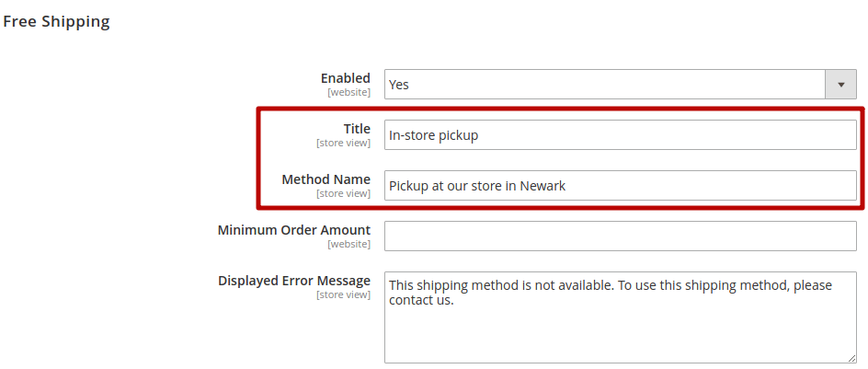
Task: Place cursor on the word Newark in Method Name
Action: [x=542, y=186]
